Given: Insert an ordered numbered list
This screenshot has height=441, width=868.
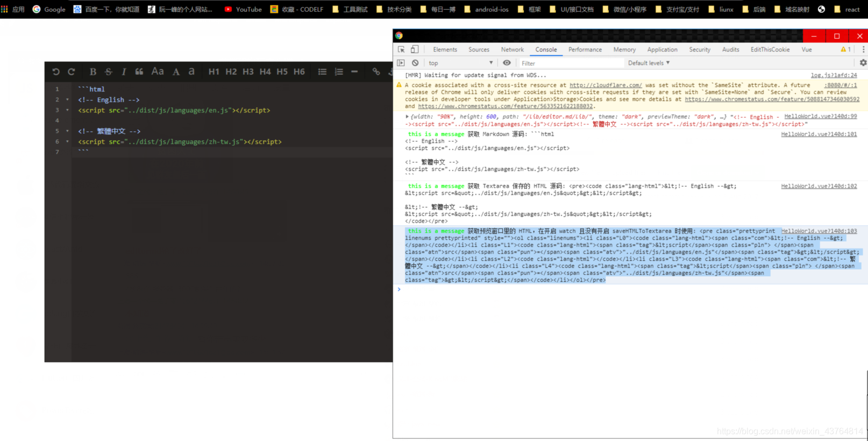Looking at the screenshot, I should click(339, 72).
